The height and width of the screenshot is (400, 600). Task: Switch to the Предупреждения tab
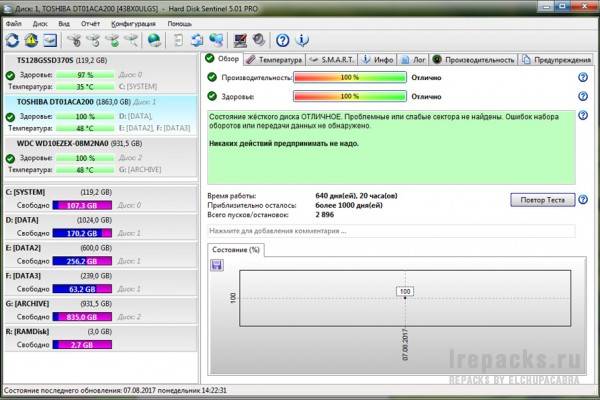[558, 60]
